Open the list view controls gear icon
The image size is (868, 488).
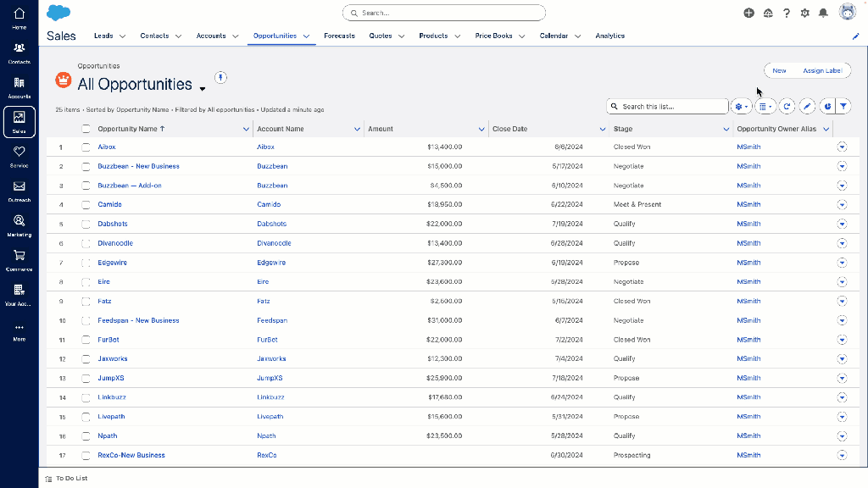pos(737,106)
